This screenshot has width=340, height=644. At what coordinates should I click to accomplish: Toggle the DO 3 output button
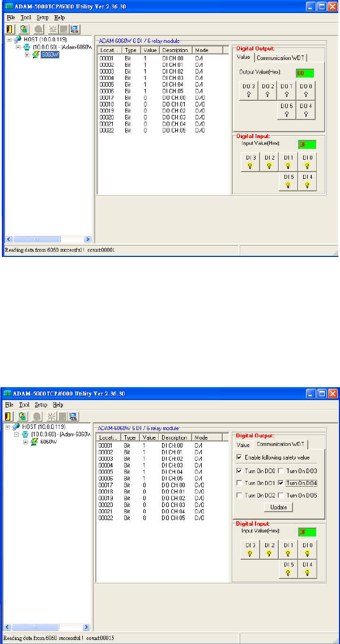click(x=249, y=91)
